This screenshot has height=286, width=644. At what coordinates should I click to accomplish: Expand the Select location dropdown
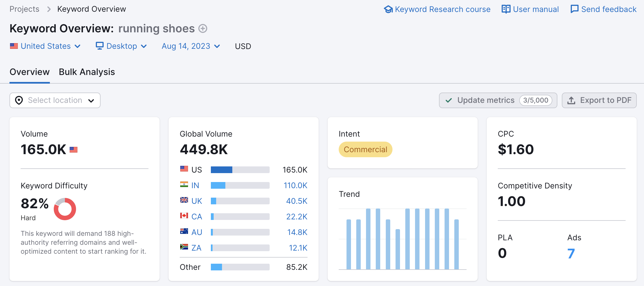[55, 100]
